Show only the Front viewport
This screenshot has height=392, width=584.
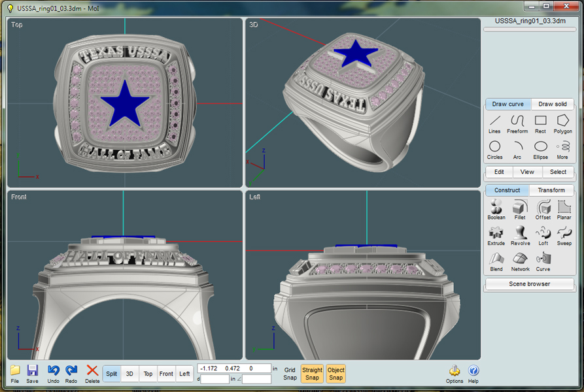(x=166, y=374)
